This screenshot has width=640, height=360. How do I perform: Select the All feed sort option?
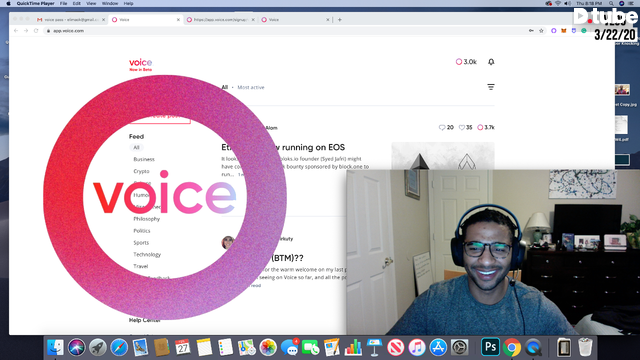coord(224,87)
